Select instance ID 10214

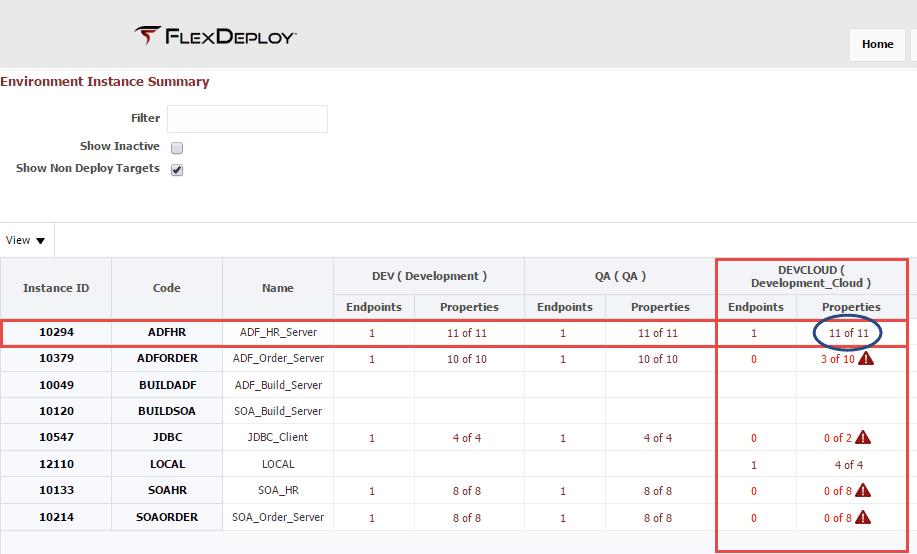click(57, 517)
